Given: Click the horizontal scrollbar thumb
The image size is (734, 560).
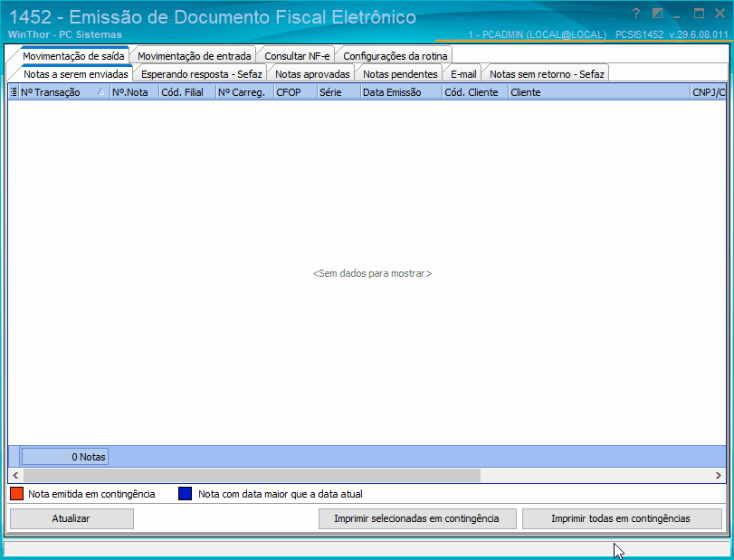Looking at the screenshot, I should [252, 475].
